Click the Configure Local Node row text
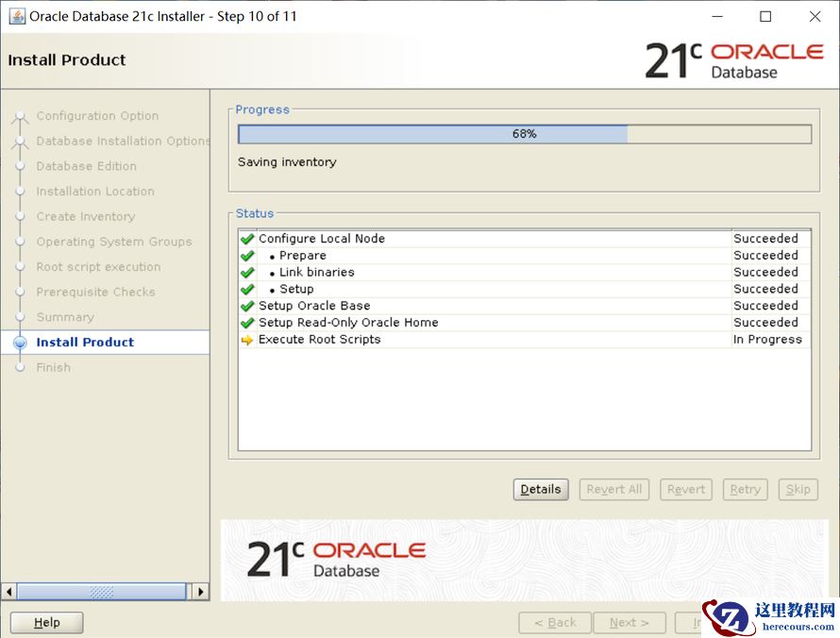 pos(322,239)
